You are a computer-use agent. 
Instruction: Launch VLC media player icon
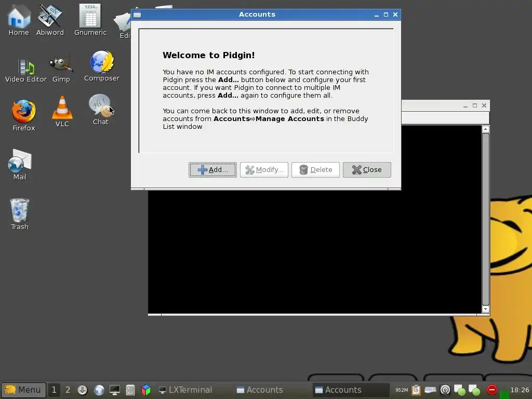coord(62,112)
